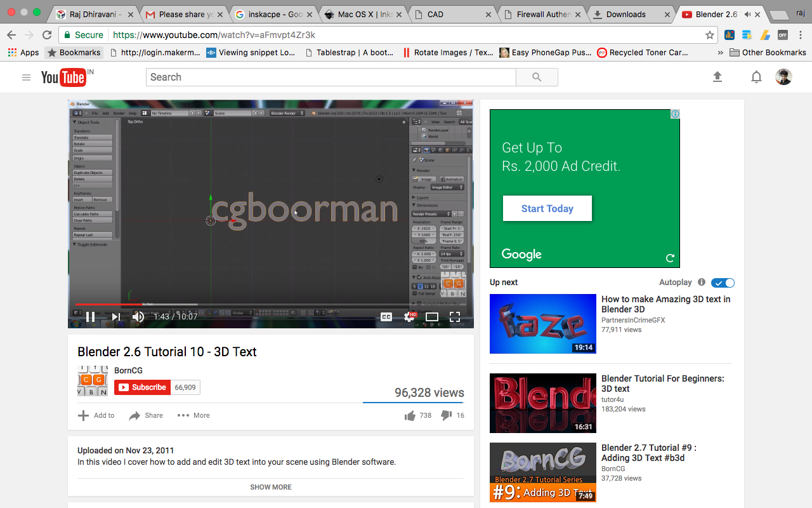Image resolution: width=812 pixels, height=508 pixels.
Task: Toggle the Autoplay switch
Action: (723, 283)
